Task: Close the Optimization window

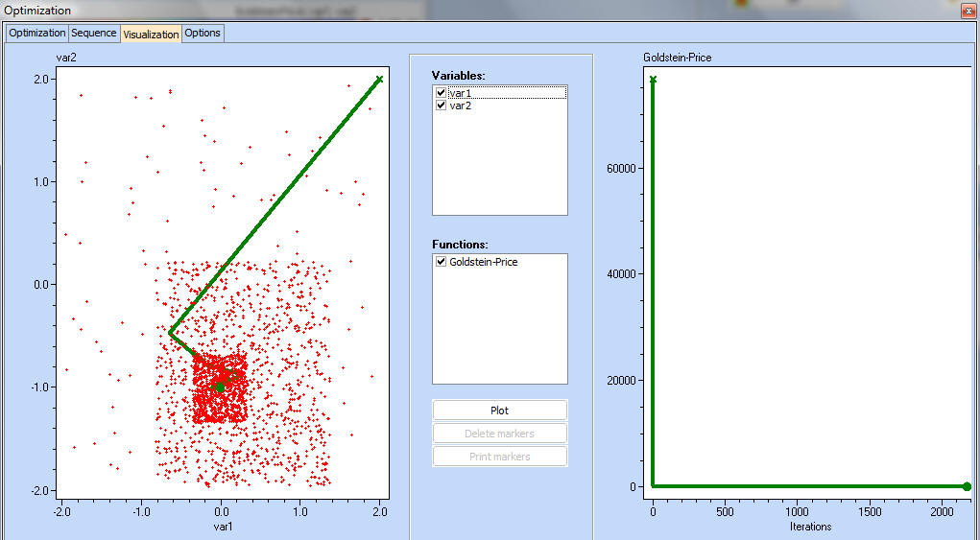Action: [x=967, y=11]
